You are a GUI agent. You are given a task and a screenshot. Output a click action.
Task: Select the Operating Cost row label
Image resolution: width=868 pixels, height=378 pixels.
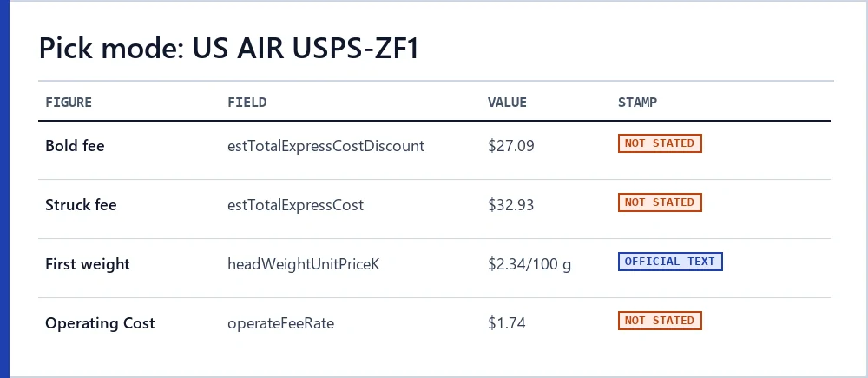point(100,323)
